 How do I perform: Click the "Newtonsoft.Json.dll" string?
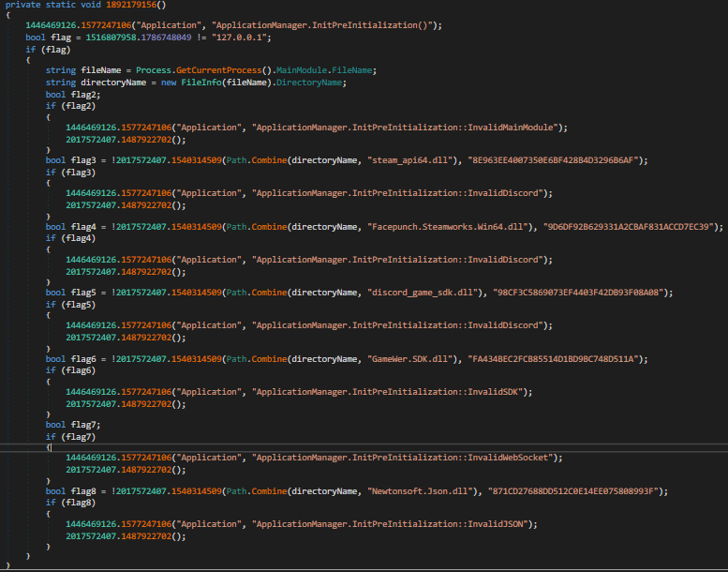pyautogui.click(x=420, y=491)
